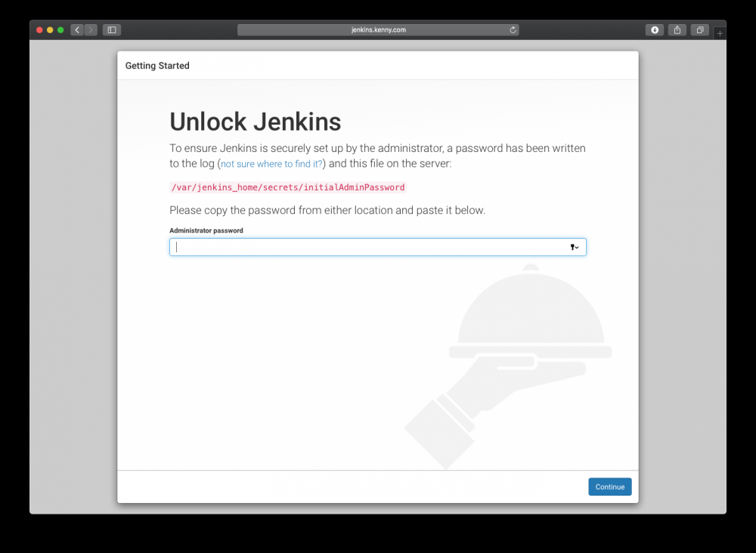Viewport: 756px width, 553px height.
Task: Add a new tab with plus icon
Action: click(x=720, y=33)
